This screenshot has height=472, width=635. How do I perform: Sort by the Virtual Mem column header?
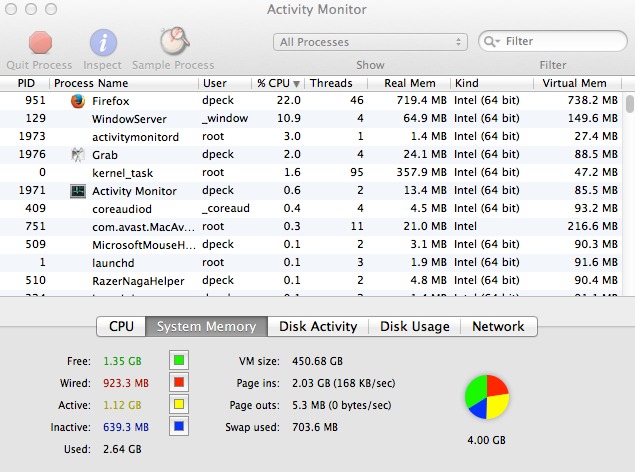tap(577, 83)
